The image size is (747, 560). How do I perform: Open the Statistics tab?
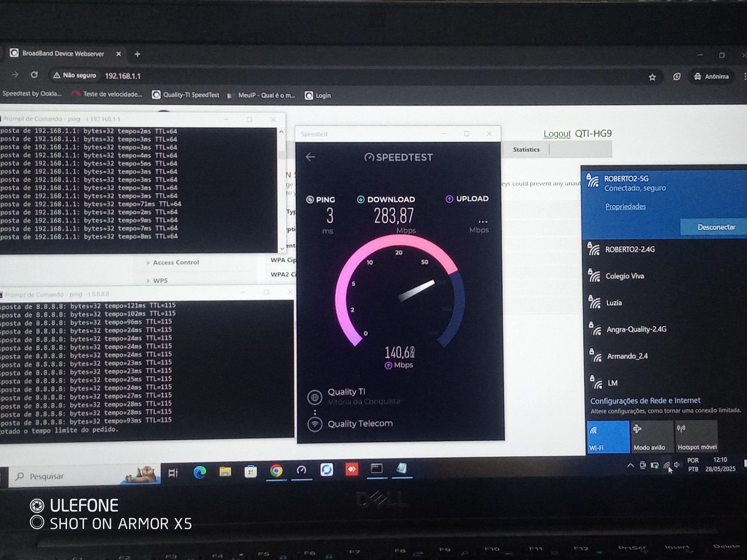(526, 149)
